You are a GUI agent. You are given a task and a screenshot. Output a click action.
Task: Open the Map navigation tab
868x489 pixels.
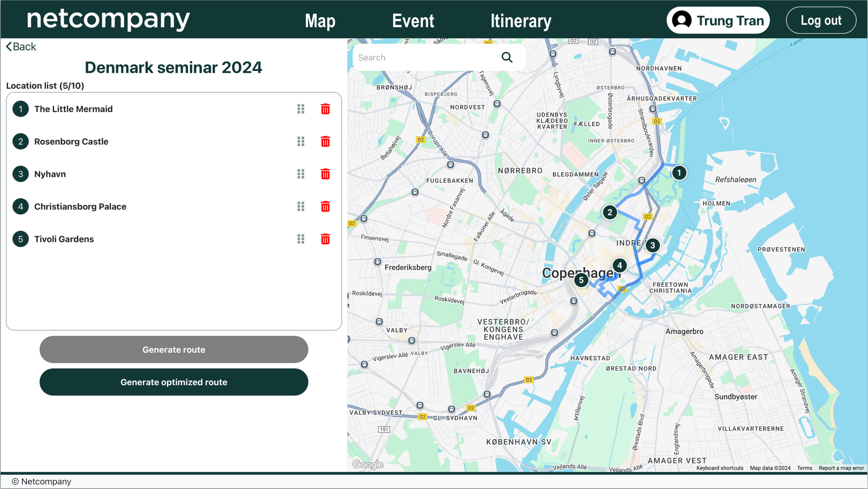320,21
